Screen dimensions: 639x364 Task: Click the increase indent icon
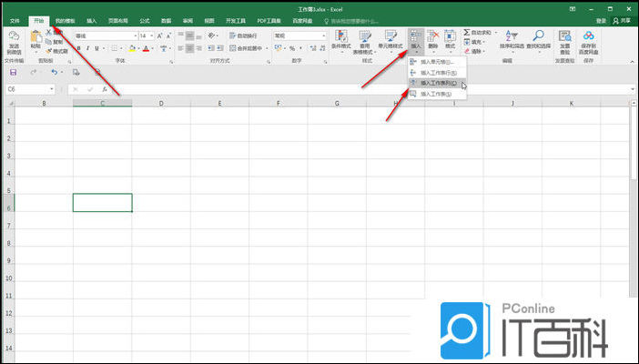tap(219, 48)
